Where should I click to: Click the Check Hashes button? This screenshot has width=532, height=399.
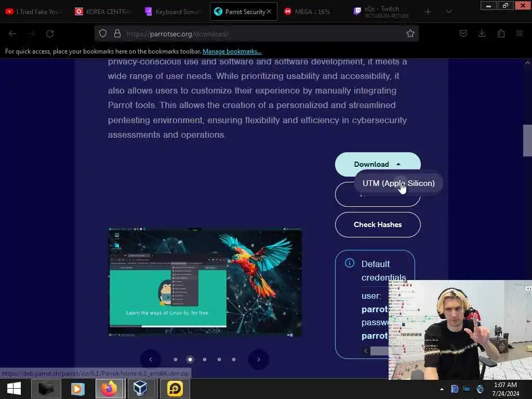point(378,224)
